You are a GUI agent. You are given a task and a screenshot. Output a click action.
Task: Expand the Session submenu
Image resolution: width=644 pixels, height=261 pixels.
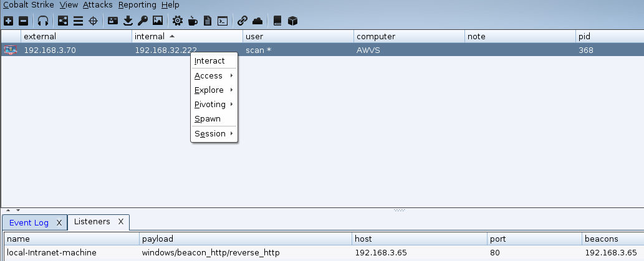click(x=214, y=133)
